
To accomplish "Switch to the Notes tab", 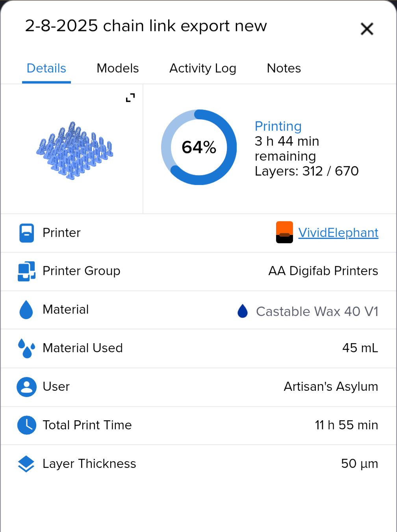I will coord(284,68).
